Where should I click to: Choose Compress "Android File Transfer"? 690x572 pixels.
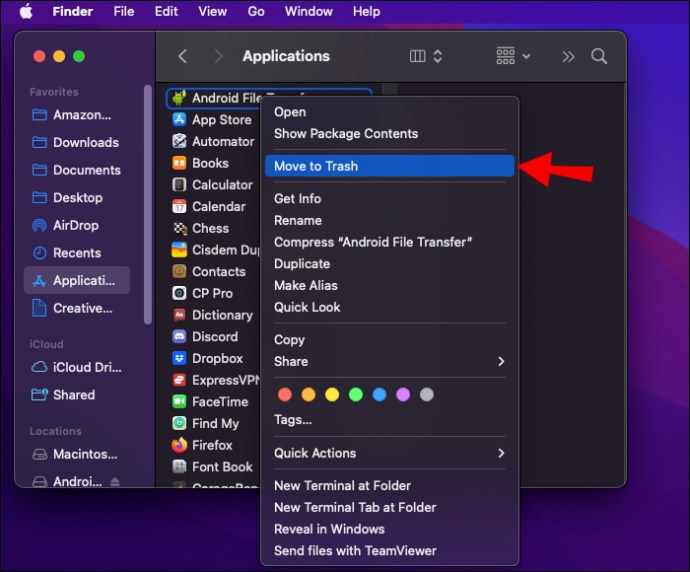(x=389, y=242)
